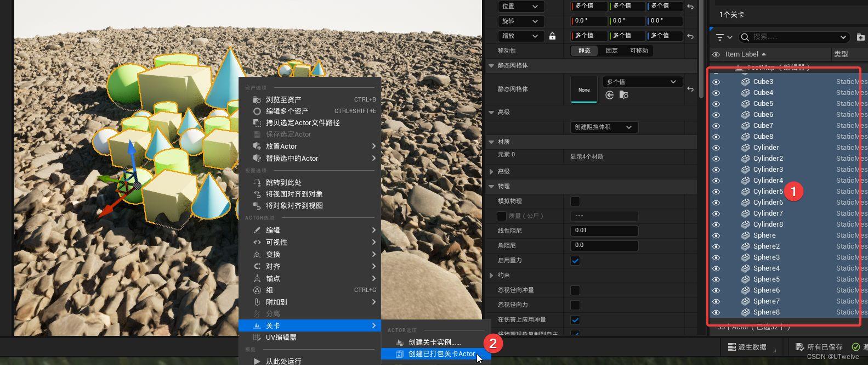Set mobility to Static (静态)
The image size is (868, 365).
tap(585, 50)
